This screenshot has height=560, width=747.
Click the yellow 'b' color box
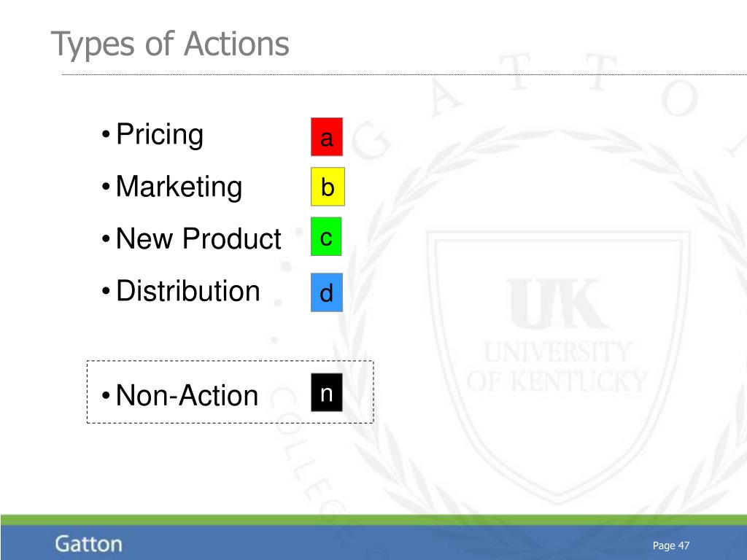[328, 187]
